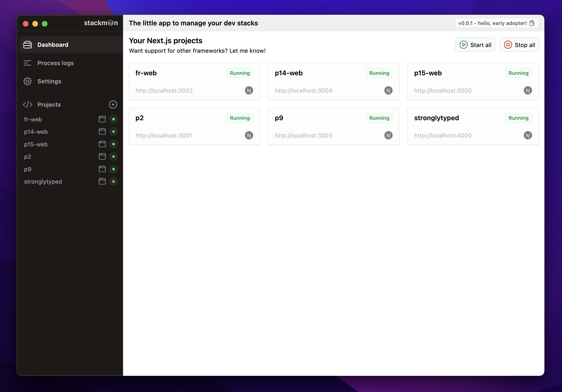Viewport: 562px width, 392px height.
Task: Click the Projects code icon in sidebar
Action: (27, 105)
